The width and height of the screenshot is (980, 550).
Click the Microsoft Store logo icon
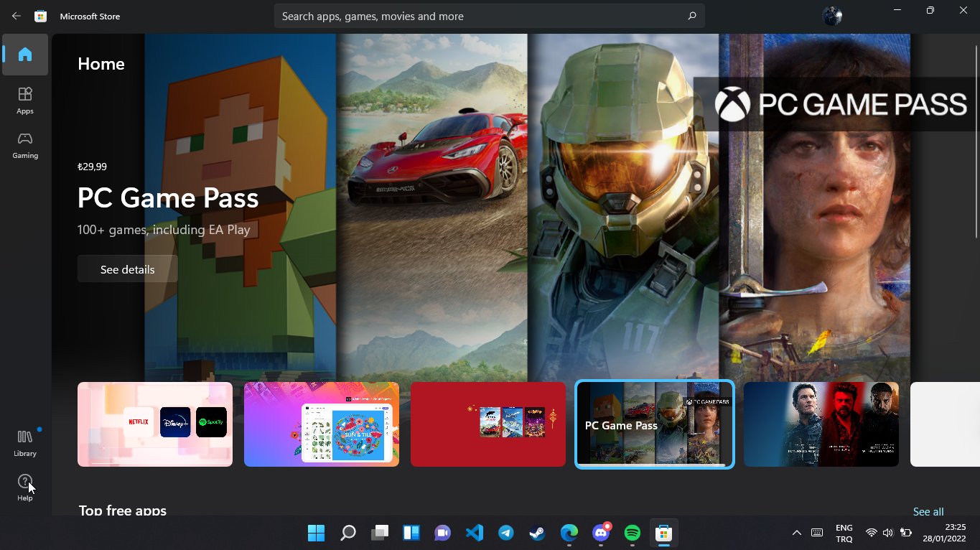[x=41, y=16]
